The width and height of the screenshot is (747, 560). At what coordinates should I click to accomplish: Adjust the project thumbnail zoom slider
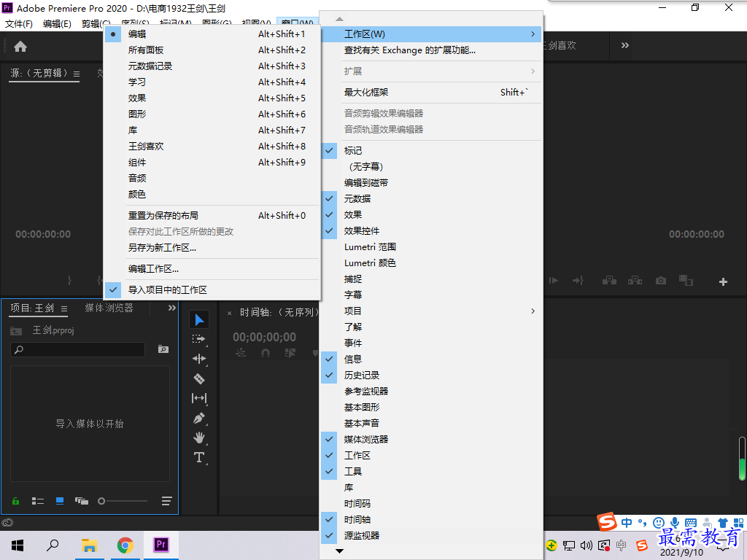(123, 501)
